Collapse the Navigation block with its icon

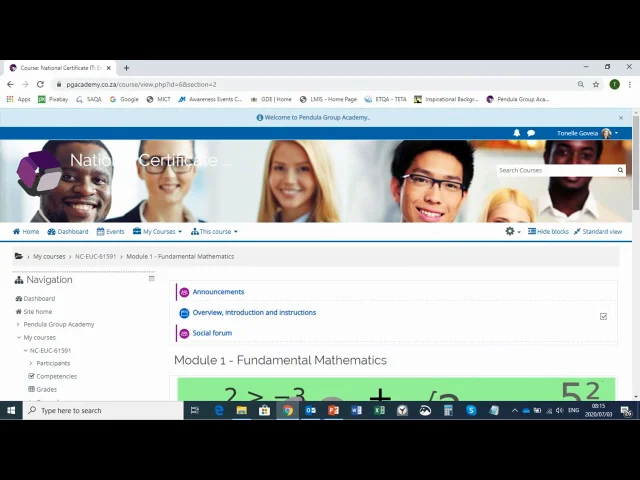tap(151, 278)
